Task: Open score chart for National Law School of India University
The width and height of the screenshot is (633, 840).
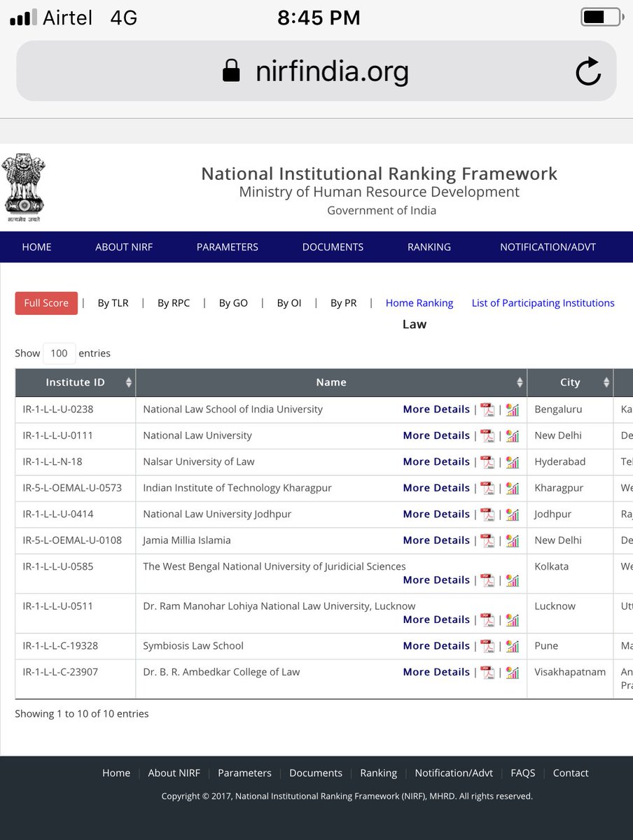Action: pos(513,409)
